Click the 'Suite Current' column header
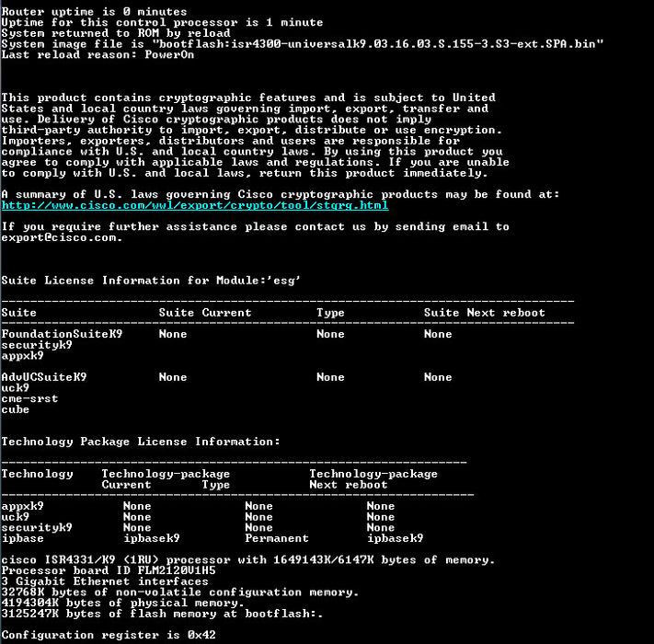This screenshot has width=654, height=644. [205, 313]
